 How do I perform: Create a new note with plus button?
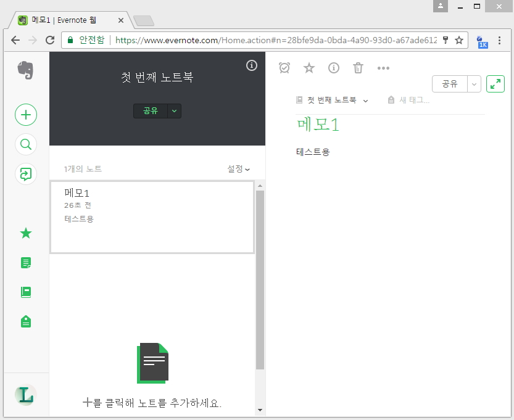click(x=26, y=115)
